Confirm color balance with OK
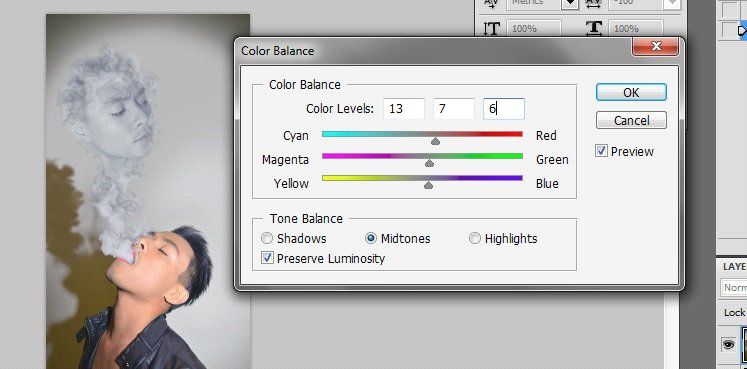Screen dimensions: 747x369 tap(631, 92)
